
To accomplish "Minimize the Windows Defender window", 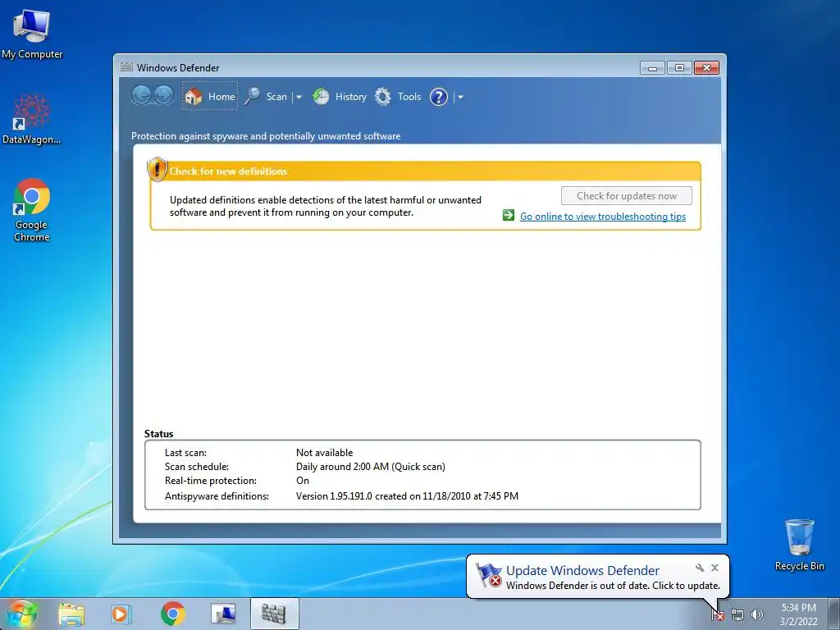I will click(x=652, y=67).
